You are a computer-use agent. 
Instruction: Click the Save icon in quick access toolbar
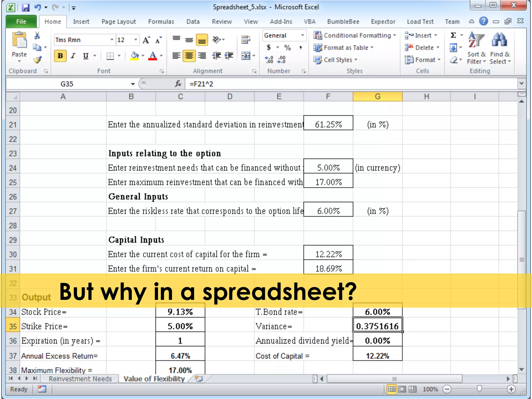pos(25,8)
